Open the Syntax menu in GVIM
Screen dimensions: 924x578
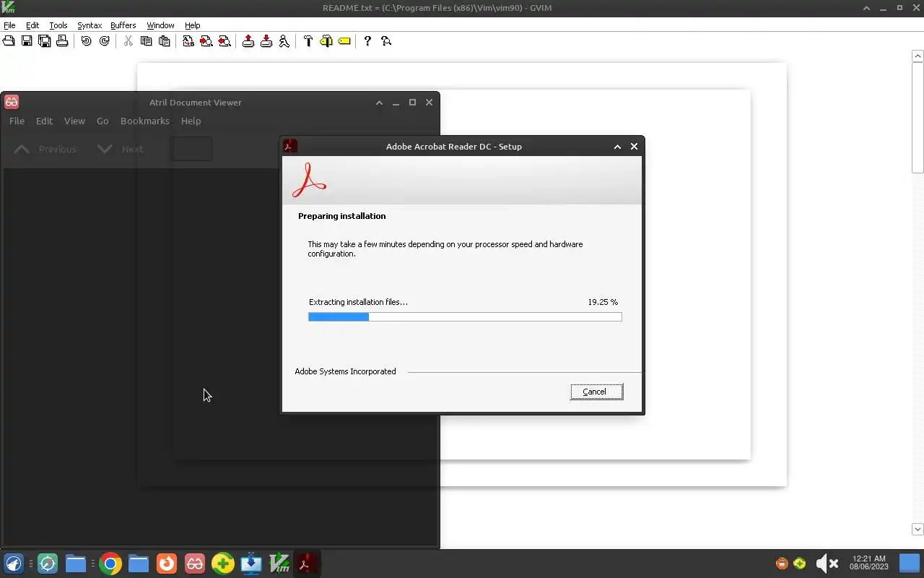[90, 25]
